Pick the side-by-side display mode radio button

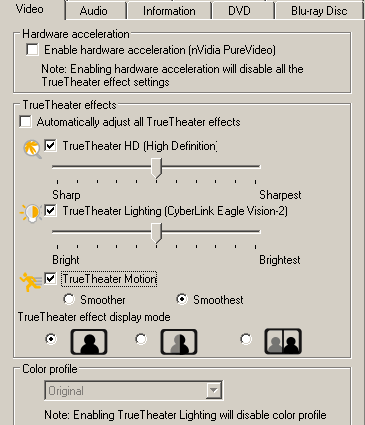(x=246, y=339)
